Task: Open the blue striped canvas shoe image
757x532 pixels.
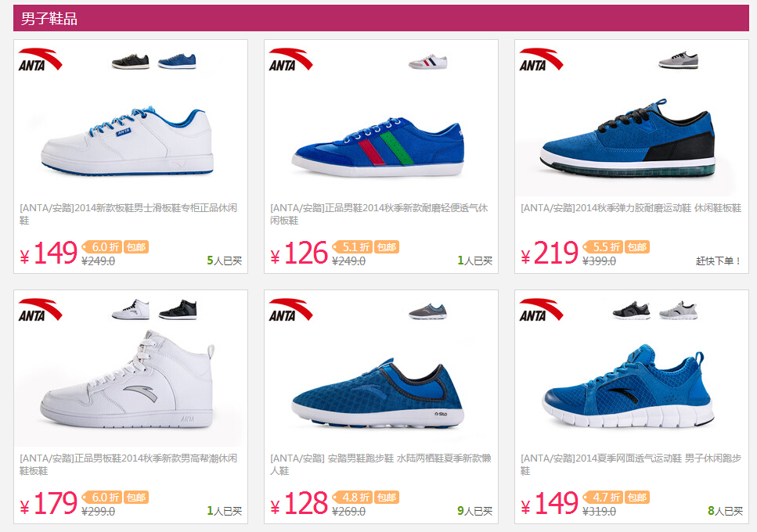Action: pyautogui.click(x=378, y=147)
